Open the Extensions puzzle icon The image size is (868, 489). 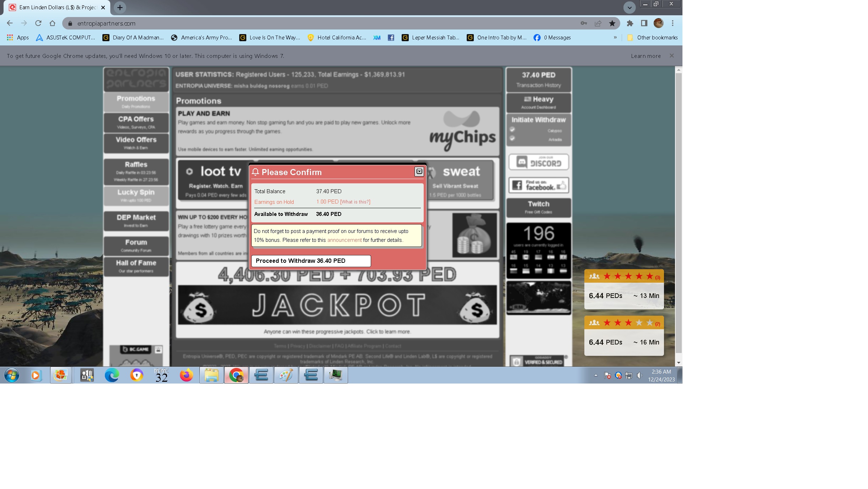tap(630, 23)
